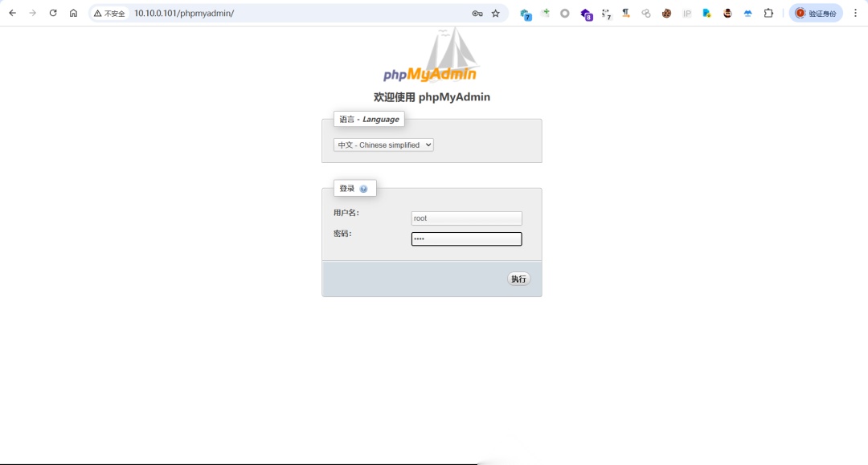Click the IP extension icon
Viewport: 868px width, 465px height.
tap(687, 14)
